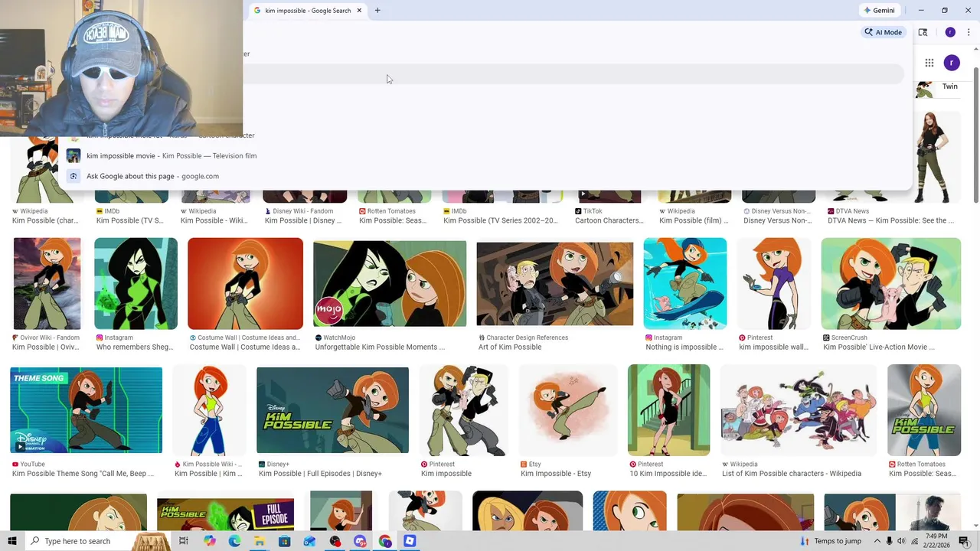Open the Costume Wall Kim Possible image
980x551 pixels.
pos(245,283)
